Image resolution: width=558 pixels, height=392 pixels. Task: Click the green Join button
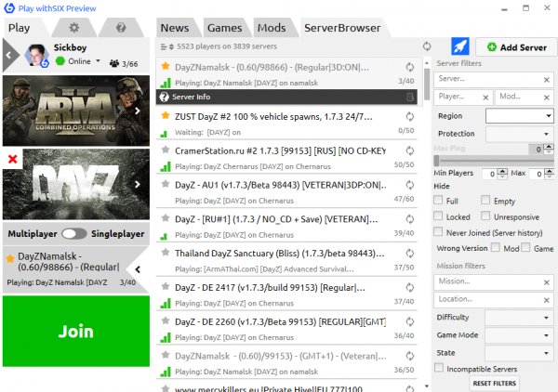pos(76,332)
